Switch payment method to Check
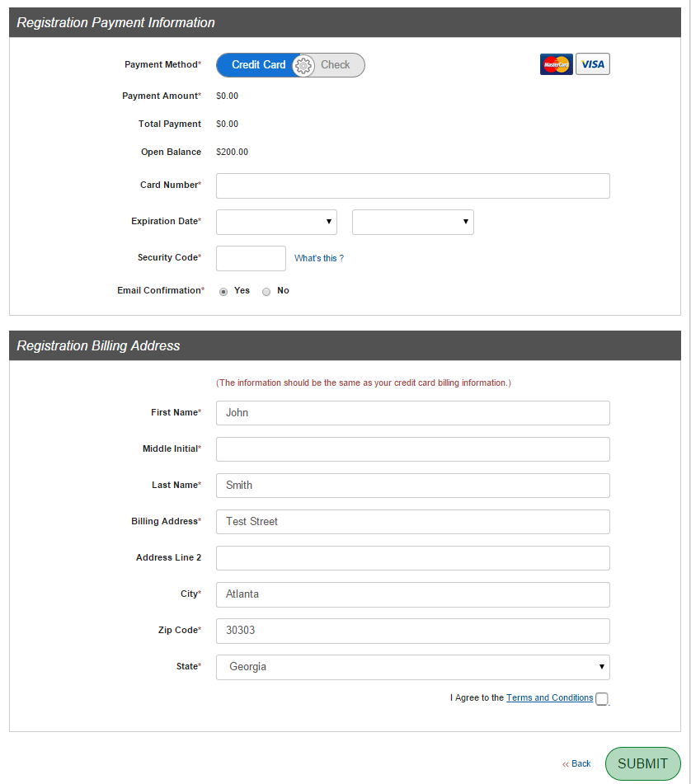 pos(336,65)
